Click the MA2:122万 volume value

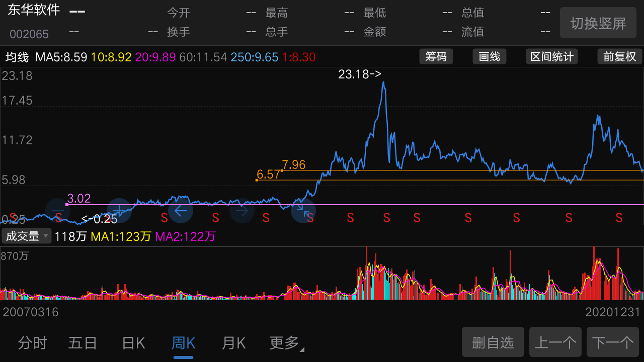(186, 236)
